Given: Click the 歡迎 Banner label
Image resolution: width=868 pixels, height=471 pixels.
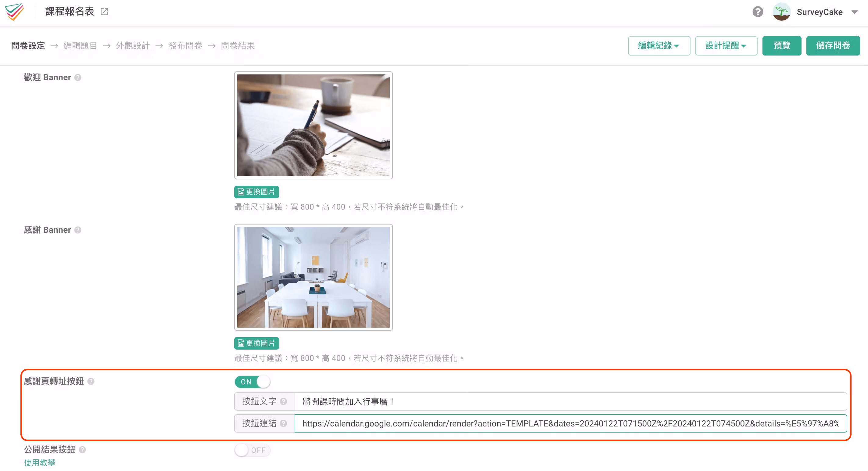Looking at the screenshot, I should 47,77.
